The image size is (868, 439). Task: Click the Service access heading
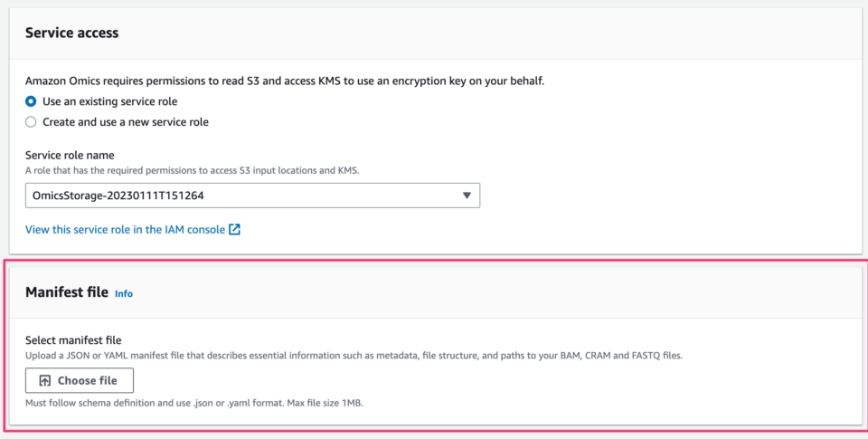pos(72,33)
